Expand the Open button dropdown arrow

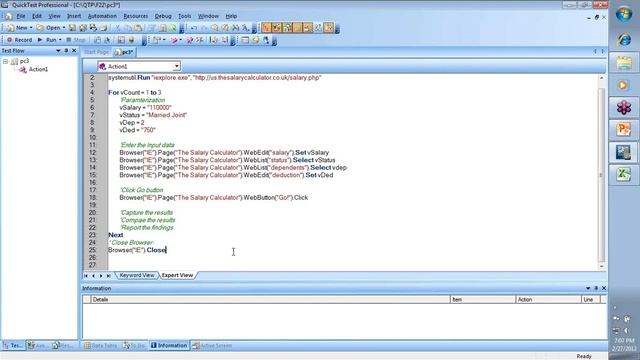pos(64,28)
